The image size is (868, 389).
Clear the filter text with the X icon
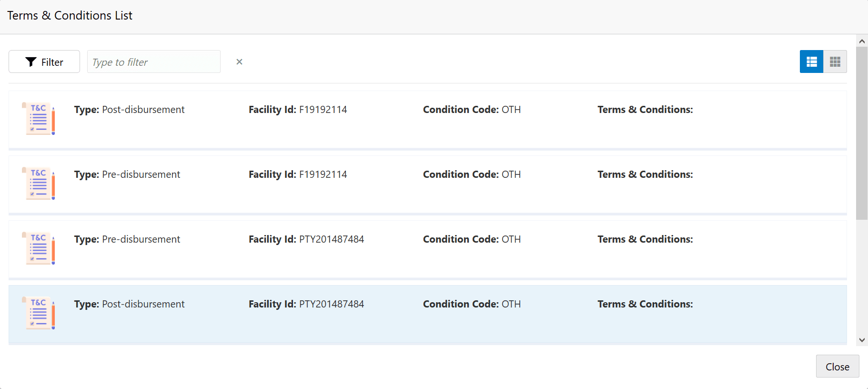click(239, 61)
